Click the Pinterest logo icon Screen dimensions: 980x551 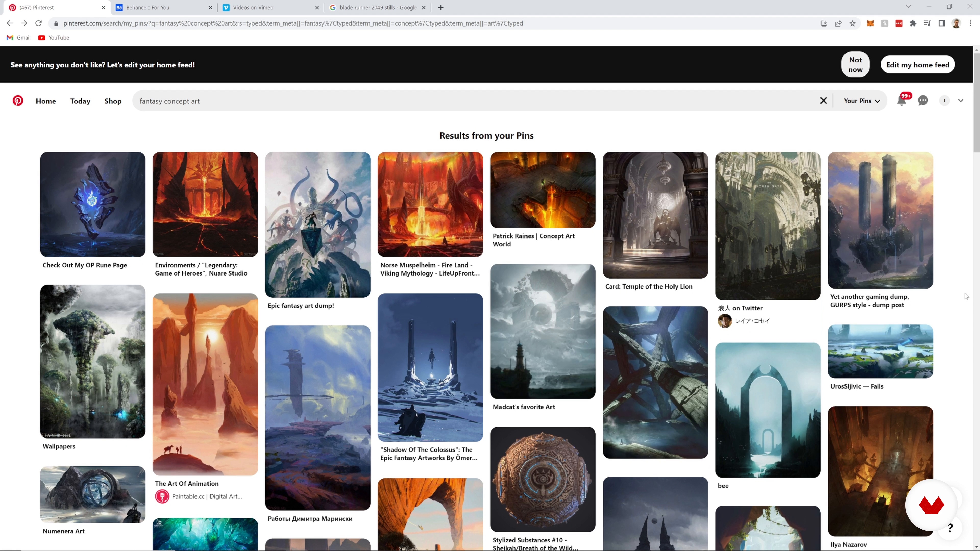(x=18, y=101)
